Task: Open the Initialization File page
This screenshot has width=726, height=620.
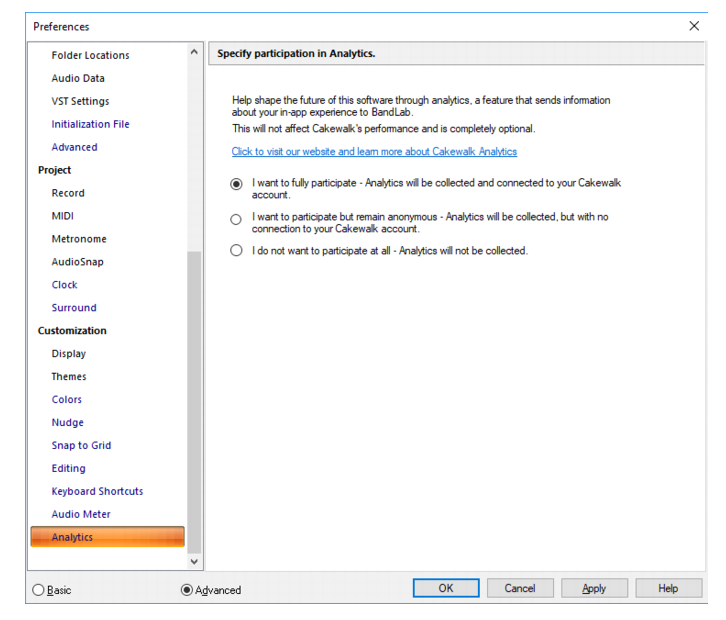Action: coord(90,124)
